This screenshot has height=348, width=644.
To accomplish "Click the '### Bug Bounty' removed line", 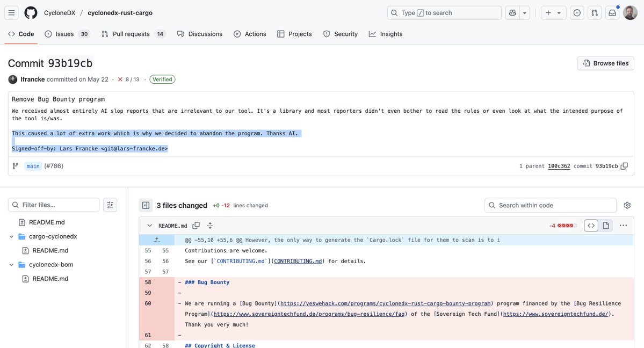I will (x=207, y=282).
